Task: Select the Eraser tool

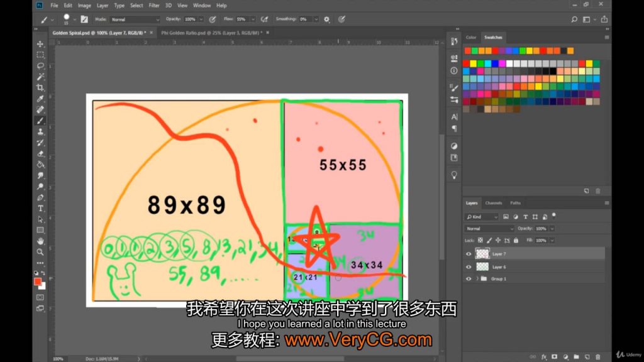Action: [40, 153]
